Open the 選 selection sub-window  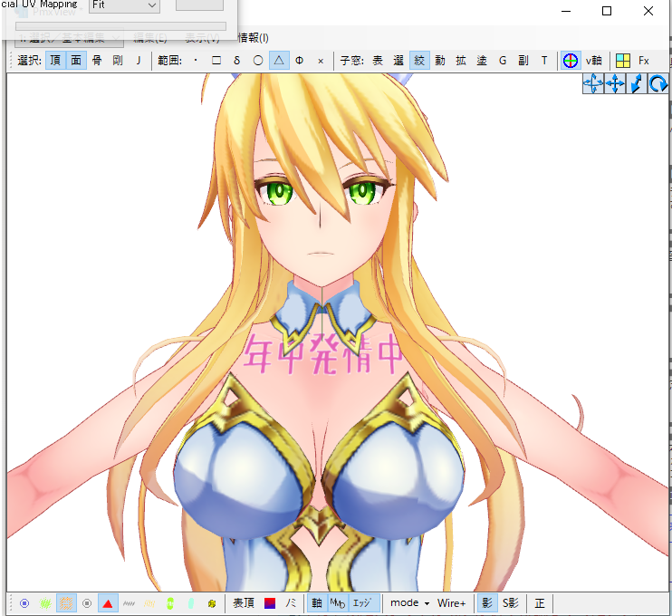[398, 61]
